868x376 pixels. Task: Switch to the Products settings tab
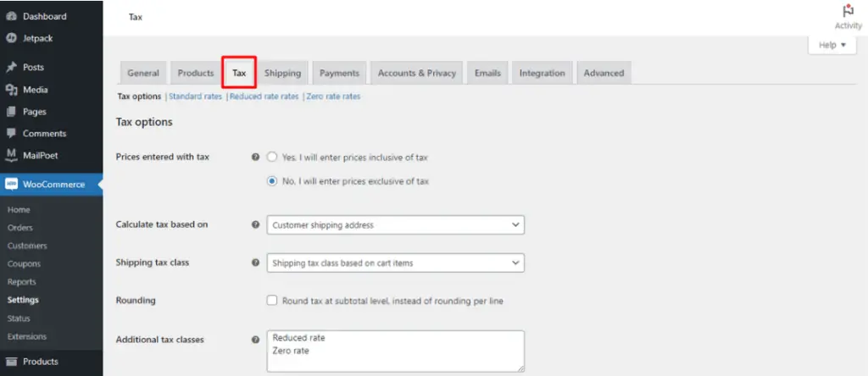pos(196,73)
